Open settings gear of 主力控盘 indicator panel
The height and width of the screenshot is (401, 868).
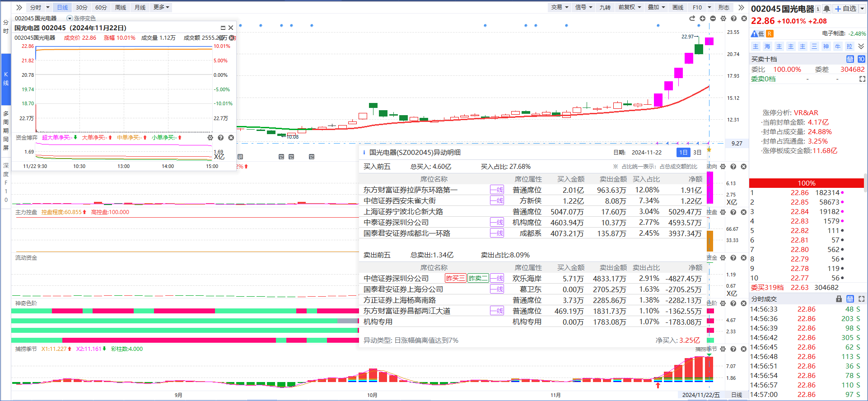click(723, 212)
